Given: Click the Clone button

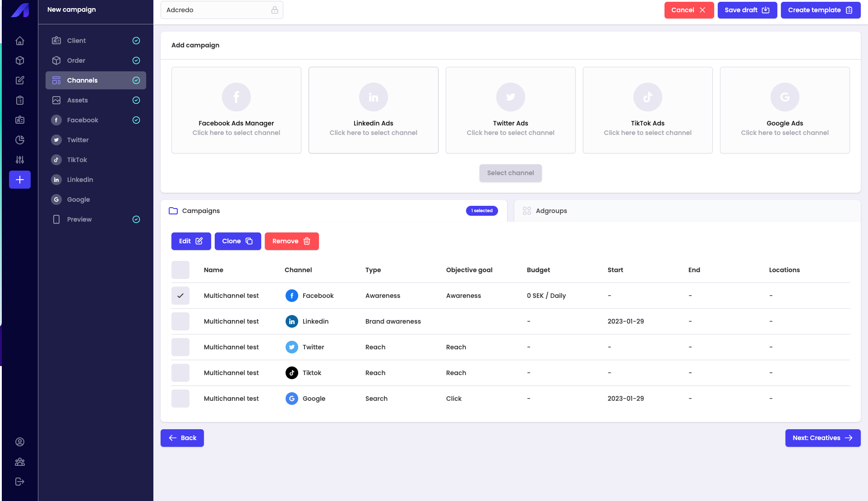Looking at the screenshot, I should (x=237, y=241).
